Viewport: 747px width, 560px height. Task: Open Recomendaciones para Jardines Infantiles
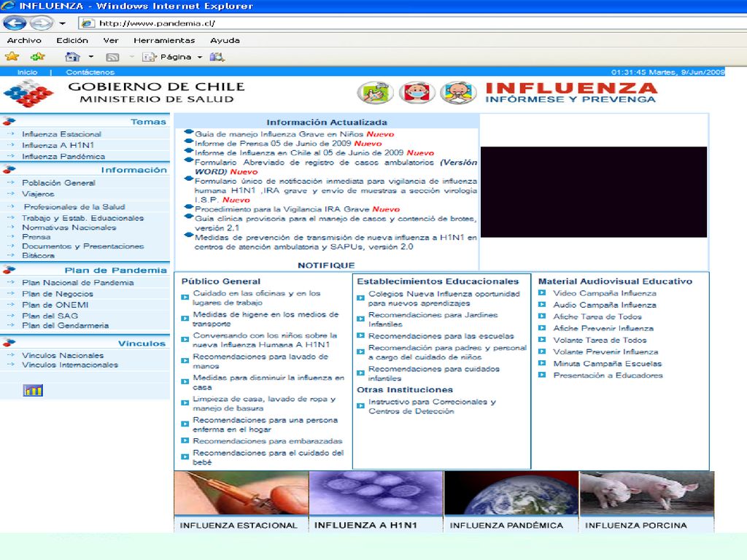point(433,319)
